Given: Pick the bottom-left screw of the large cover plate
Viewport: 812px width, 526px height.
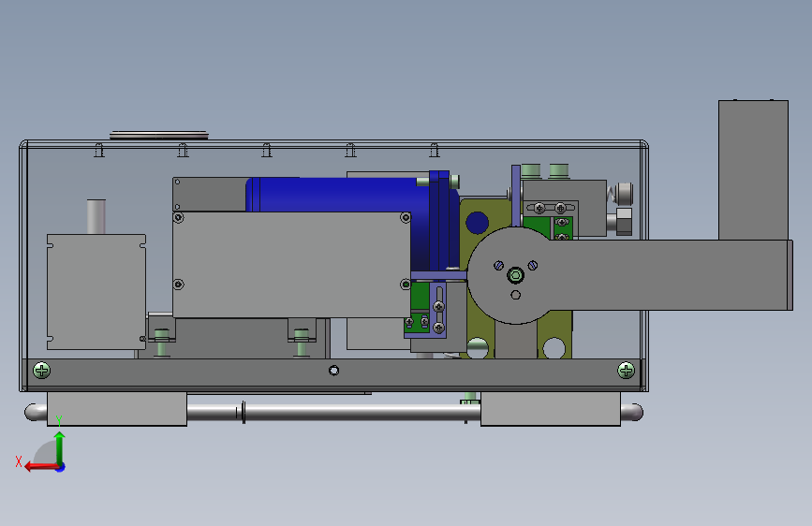Looking at the screenshot, I should 179,285.
